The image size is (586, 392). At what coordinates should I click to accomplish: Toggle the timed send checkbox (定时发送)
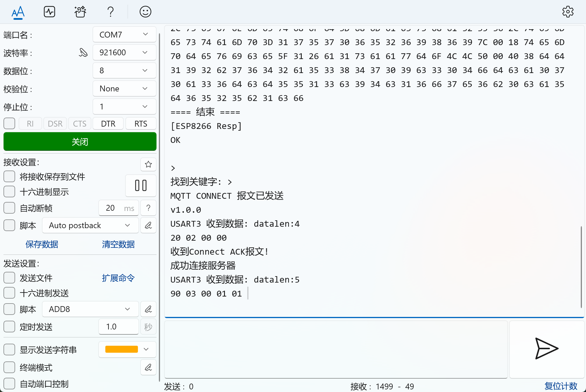coord(9,327)
